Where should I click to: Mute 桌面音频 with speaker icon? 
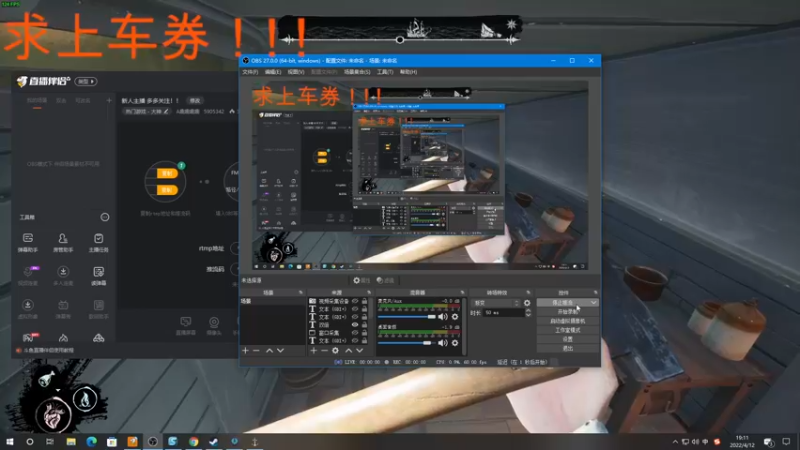pyautogui.click(x=442, y=343)
